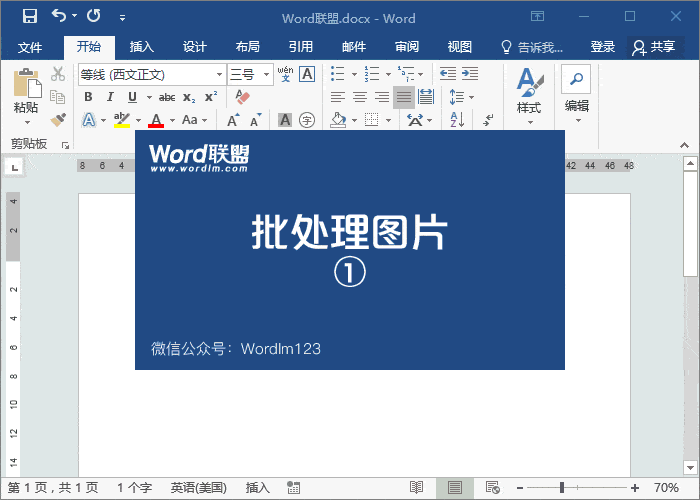
Task: Toggle show paragraph marks icon
Action: point(488,120)
